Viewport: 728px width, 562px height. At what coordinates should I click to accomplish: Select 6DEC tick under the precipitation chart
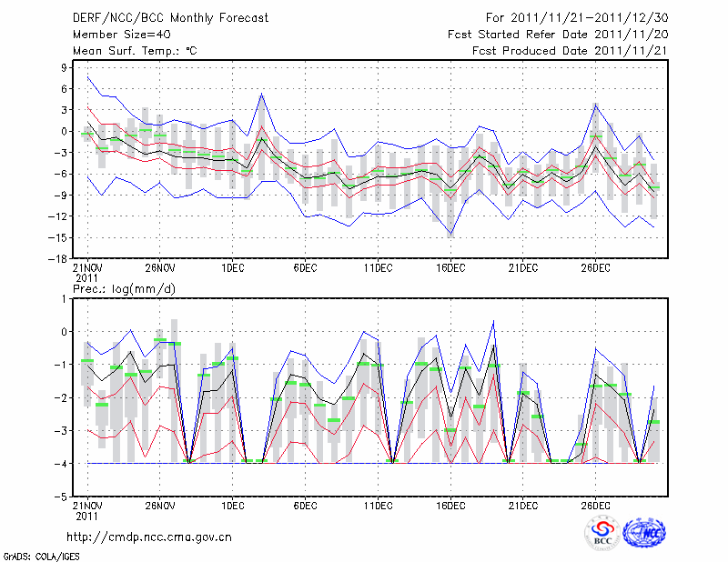coord(305,506)
